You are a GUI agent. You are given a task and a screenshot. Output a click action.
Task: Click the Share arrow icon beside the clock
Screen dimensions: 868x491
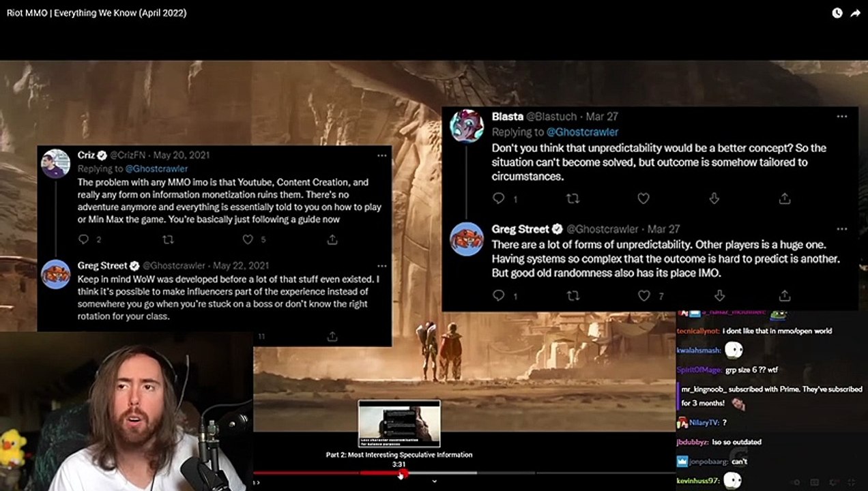(855, 13)
